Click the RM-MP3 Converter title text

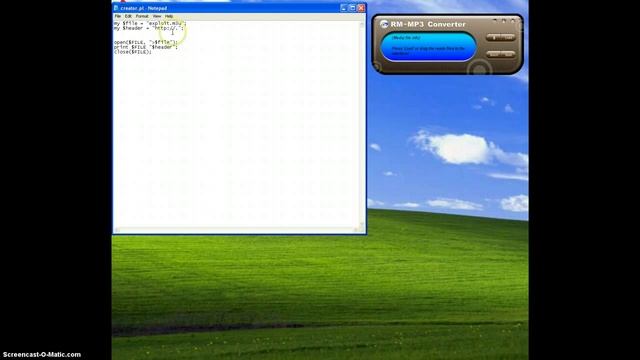[x=428, y=24]
